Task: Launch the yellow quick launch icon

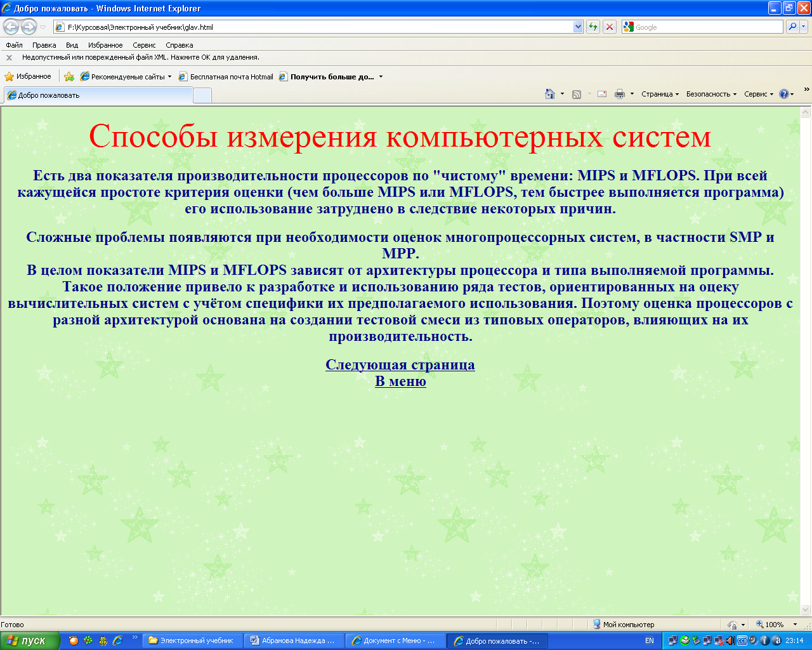Action: tap(103, 640)
